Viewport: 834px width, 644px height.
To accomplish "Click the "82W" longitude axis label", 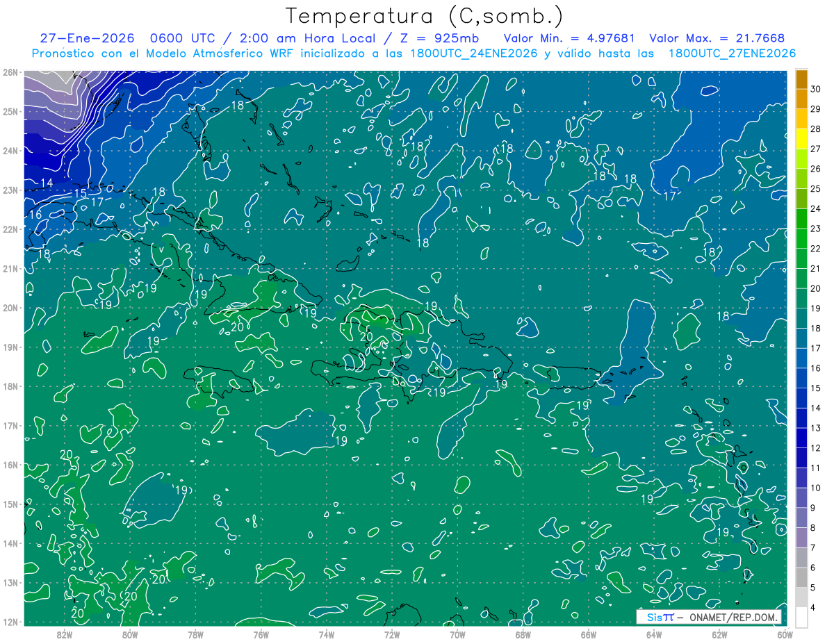I will (65, 634).
